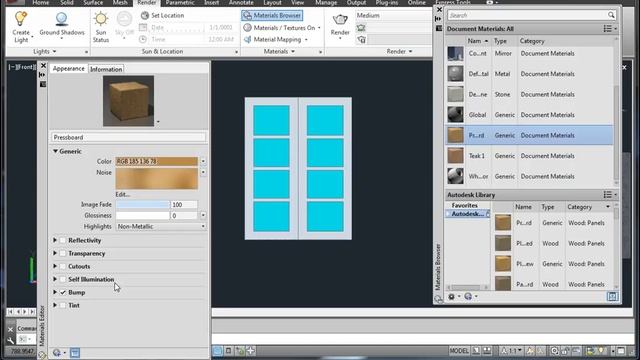
Task: Click the Set Location icon
Action: 144,16
